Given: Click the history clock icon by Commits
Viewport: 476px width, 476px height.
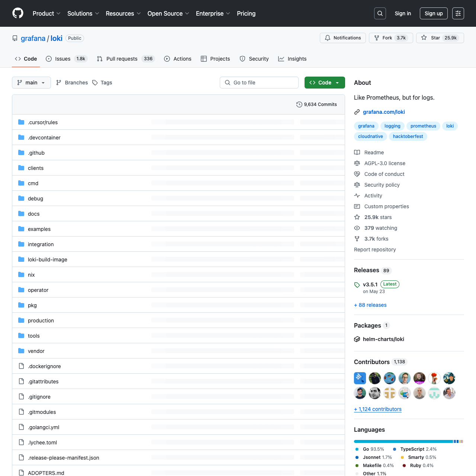Looking at the screenshot, I should [x=299, y=104].
